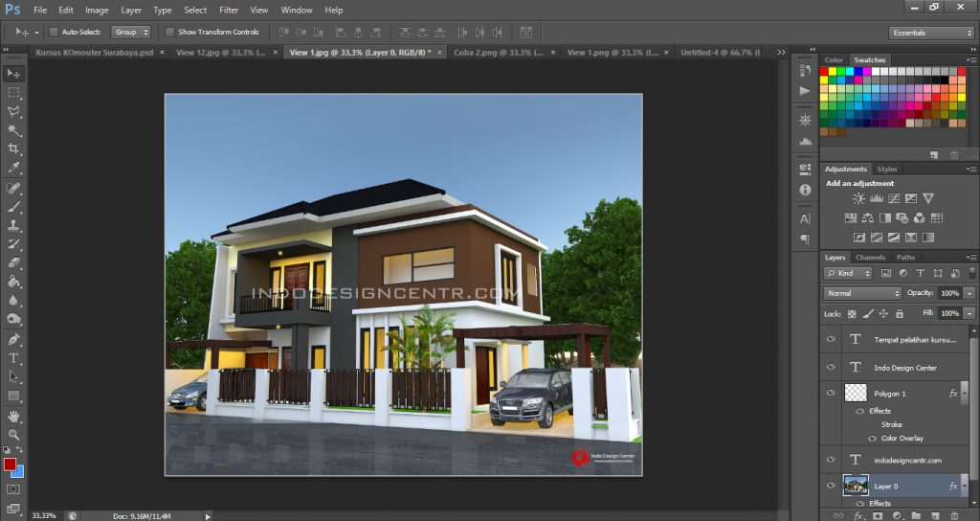Select the Zoom tool
The height and width of the screenshot is (521, 980).
point(13,435)
